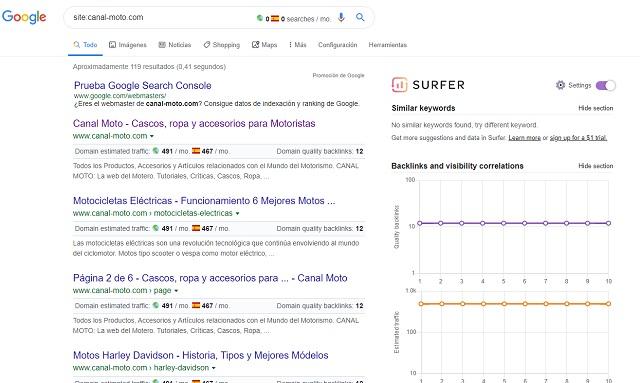Click the quality backlinks chart line
The height and width of the screenshot is (383, 640).
click(x=514, y=223)
